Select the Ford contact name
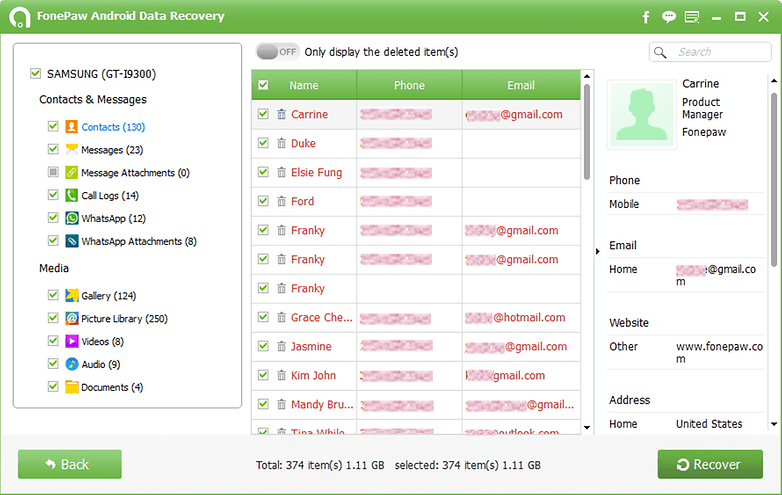Viewport: 782px width, 495px height. click(303, 201)
